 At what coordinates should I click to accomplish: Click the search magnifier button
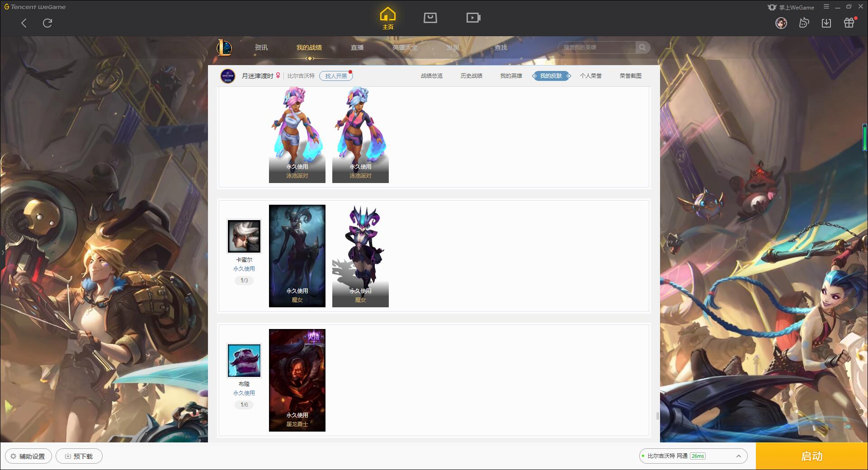coord(642,47)
